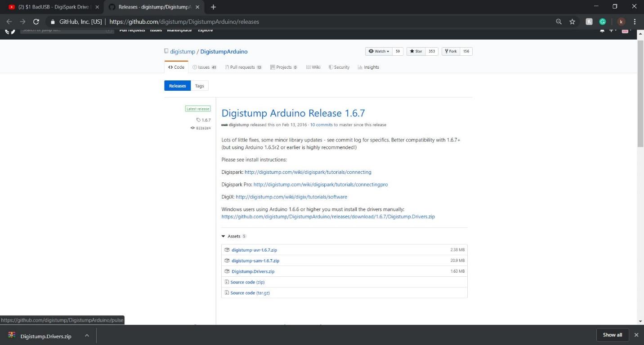Click the 20.9 MB file size

click(457, 261)
